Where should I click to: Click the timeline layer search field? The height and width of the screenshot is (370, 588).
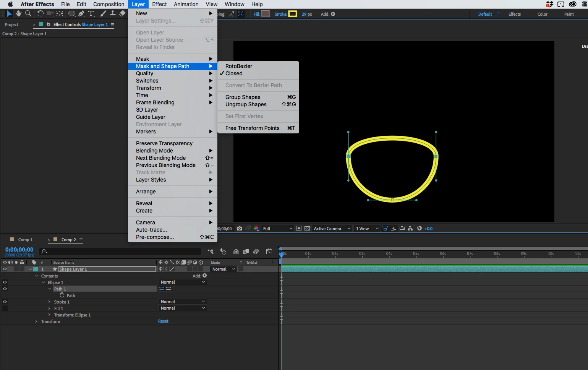tap(120, 251)
